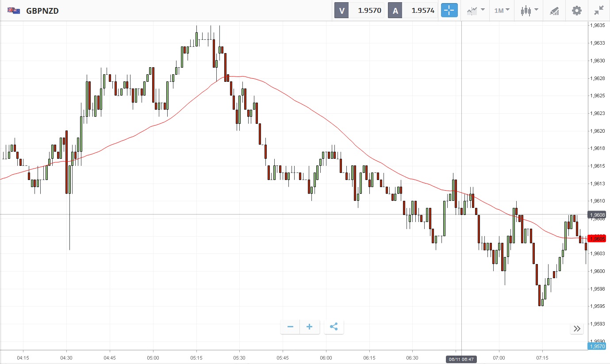The height and width of the screenshot is (364, 610).
Task: Zoom out with the minus button
Action: [290, 327]
